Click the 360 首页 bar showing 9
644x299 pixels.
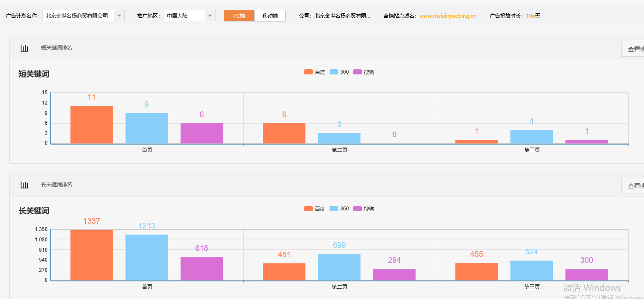tap(147, 128)
